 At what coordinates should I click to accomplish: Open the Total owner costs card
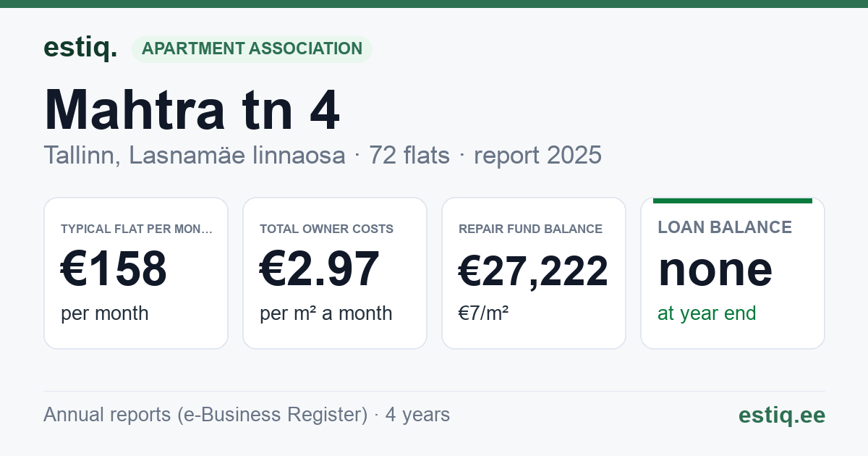(x=335, y=273)
